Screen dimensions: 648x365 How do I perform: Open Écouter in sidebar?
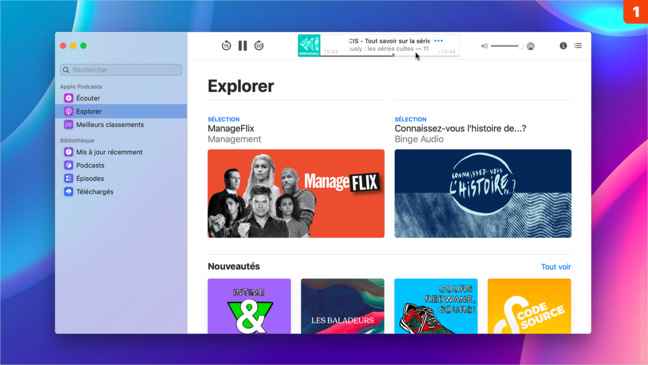(121, 98)
